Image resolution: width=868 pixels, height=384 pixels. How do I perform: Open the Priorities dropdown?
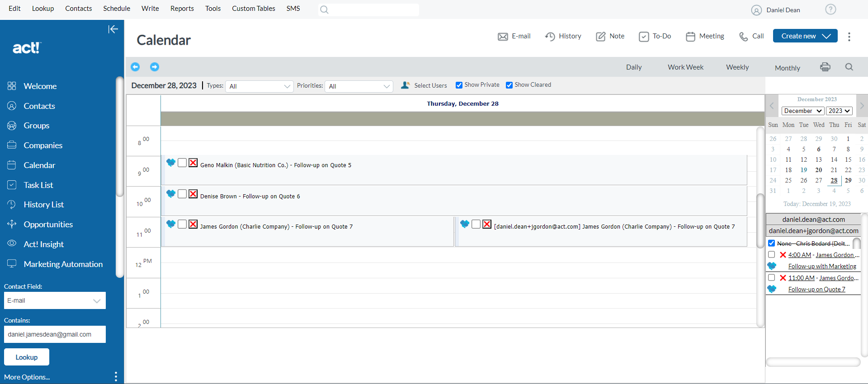[x=359, y=86]
